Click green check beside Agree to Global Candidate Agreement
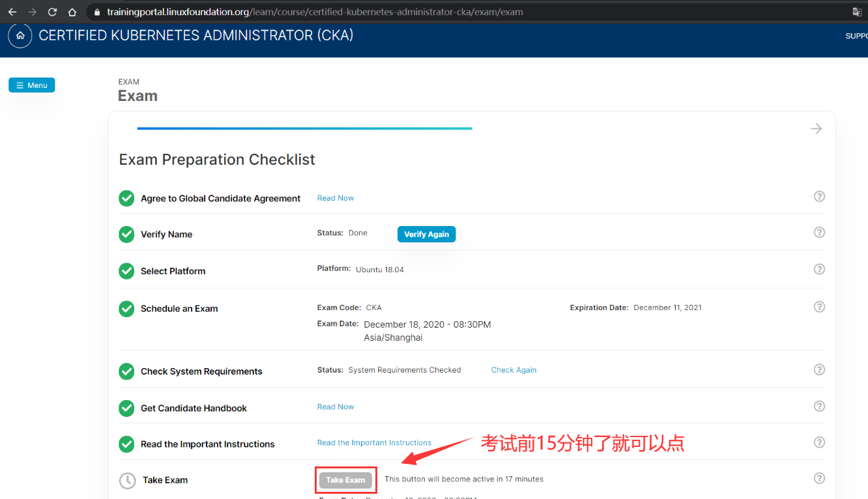 click(126, 198)
